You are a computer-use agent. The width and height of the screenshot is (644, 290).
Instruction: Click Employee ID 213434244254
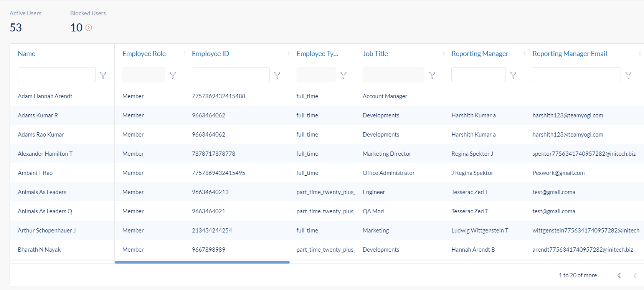[x=212, y=231]
